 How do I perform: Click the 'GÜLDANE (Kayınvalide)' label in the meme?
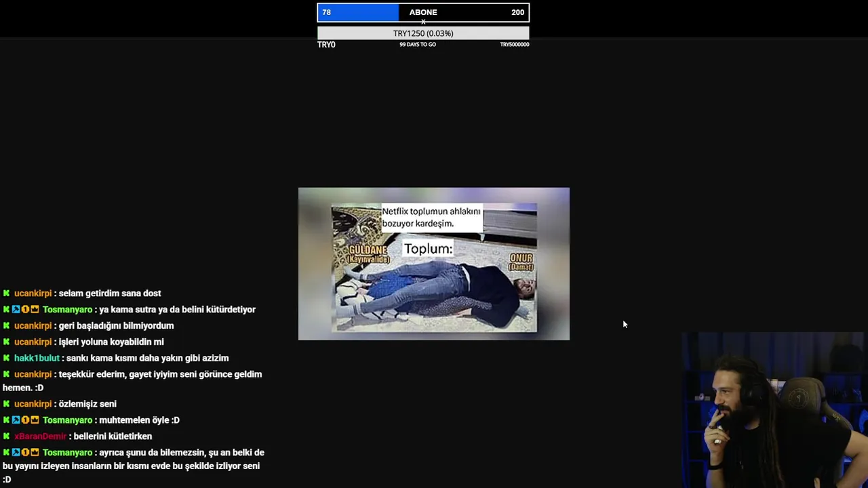369,254
